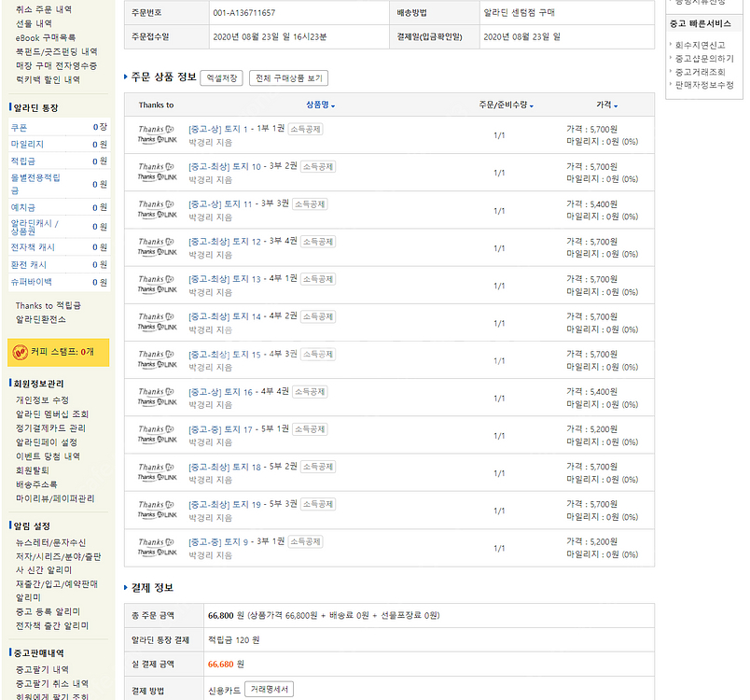
Task: Open product link 토지 18 - 5부 2권
Action: tap(243, 467)
